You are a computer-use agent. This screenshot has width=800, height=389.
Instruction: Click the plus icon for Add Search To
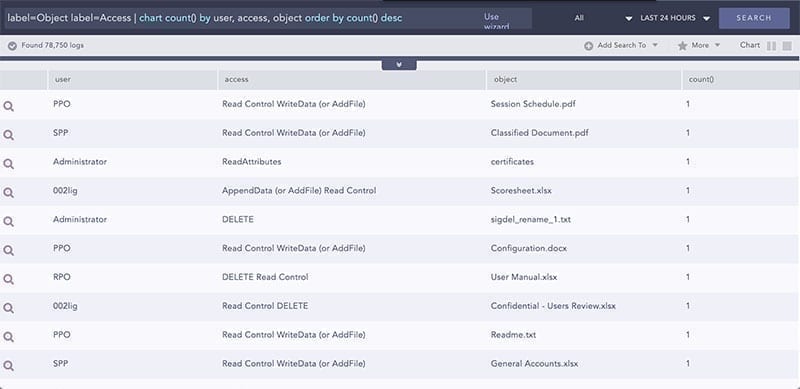click(x=588, y=46)
